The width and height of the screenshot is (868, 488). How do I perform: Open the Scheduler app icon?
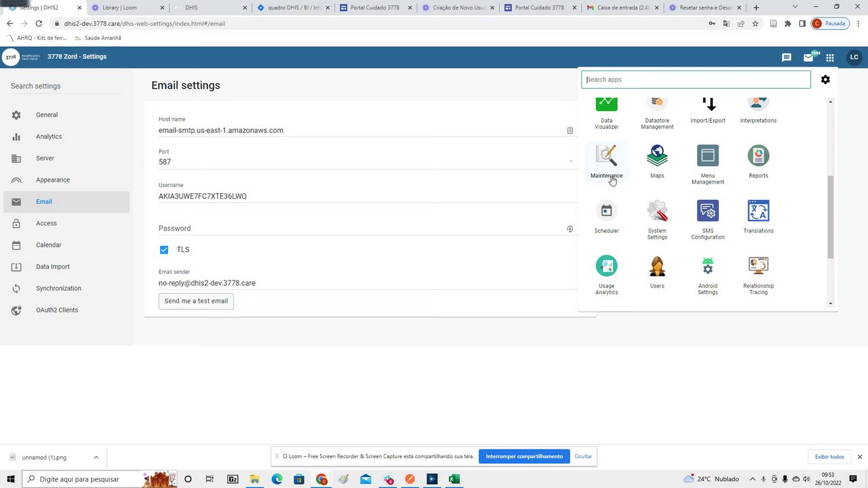coord(606,211)
